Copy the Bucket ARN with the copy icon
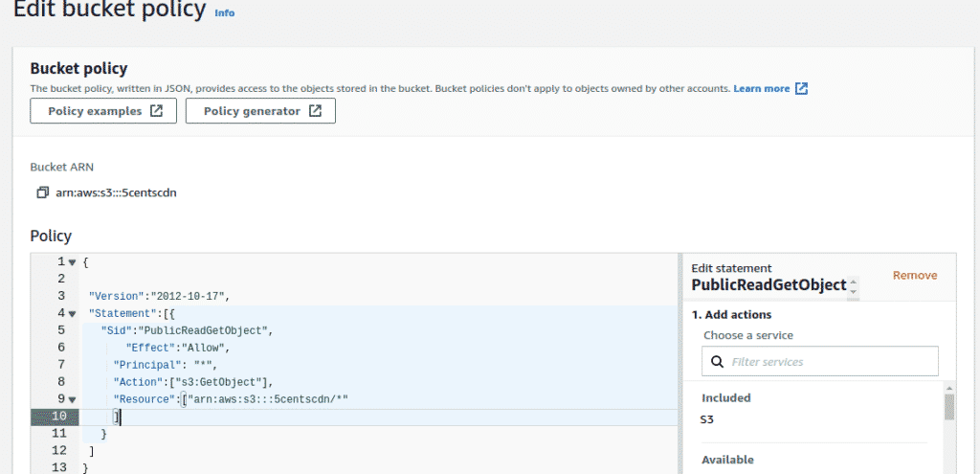The height and width of the screenshot is (474, 980). 42,192
